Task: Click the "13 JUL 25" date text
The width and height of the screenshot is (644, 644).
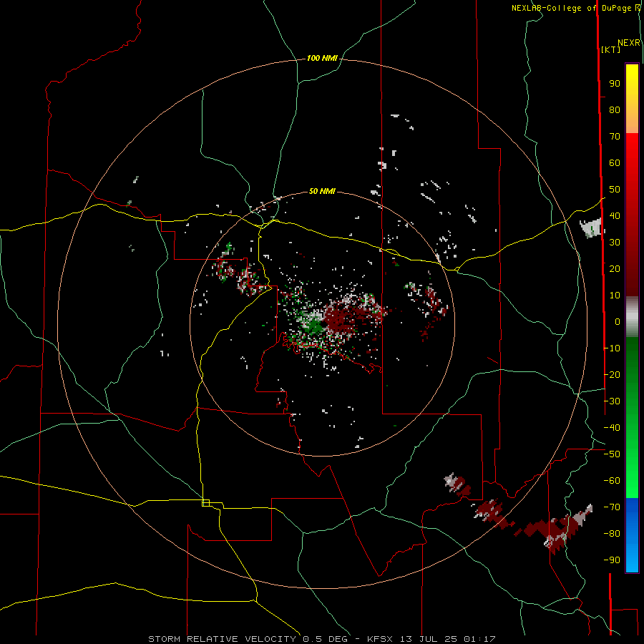Action: click(x=429, y=639)
